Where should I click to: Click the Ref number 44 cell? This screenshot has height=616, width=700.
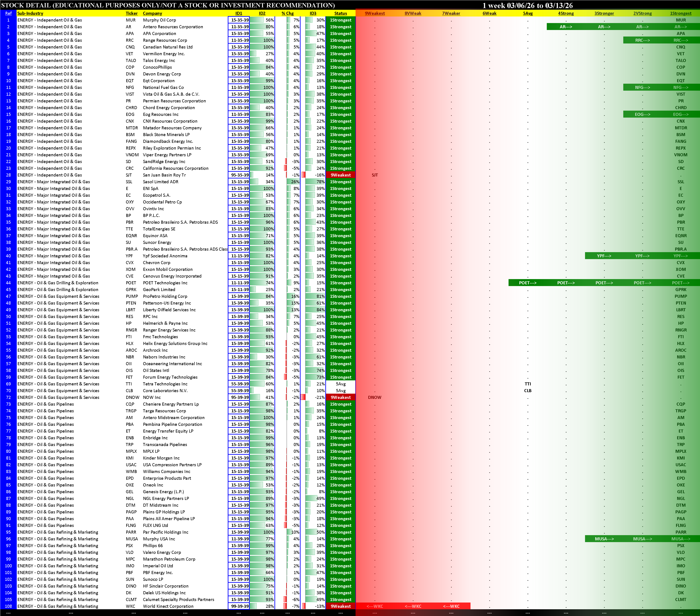click(x=8, y=283)
